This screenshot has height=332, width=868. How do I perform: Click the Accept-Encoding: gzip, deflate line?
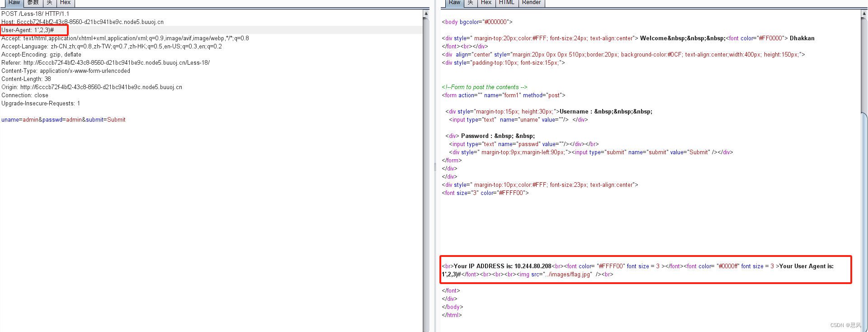pyautogui.click(x=41, y=55)
